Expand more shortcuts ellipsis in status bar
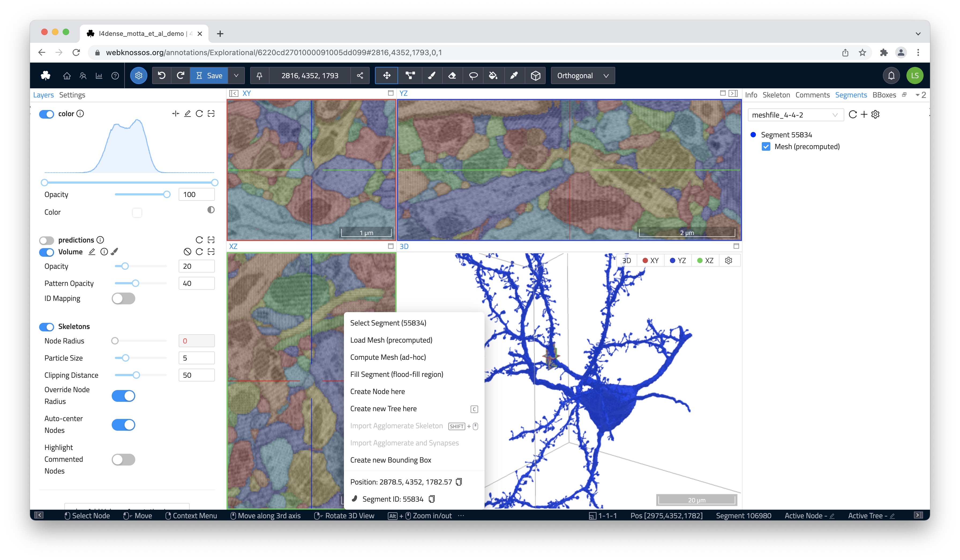 point(461,516)
